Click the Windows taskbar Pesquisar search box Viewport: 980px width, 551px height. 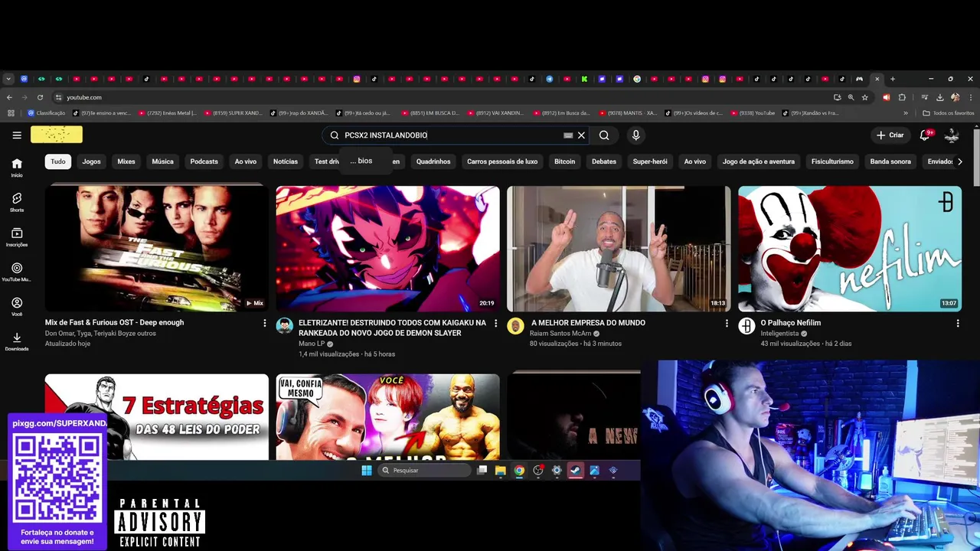tap(425, 471)
